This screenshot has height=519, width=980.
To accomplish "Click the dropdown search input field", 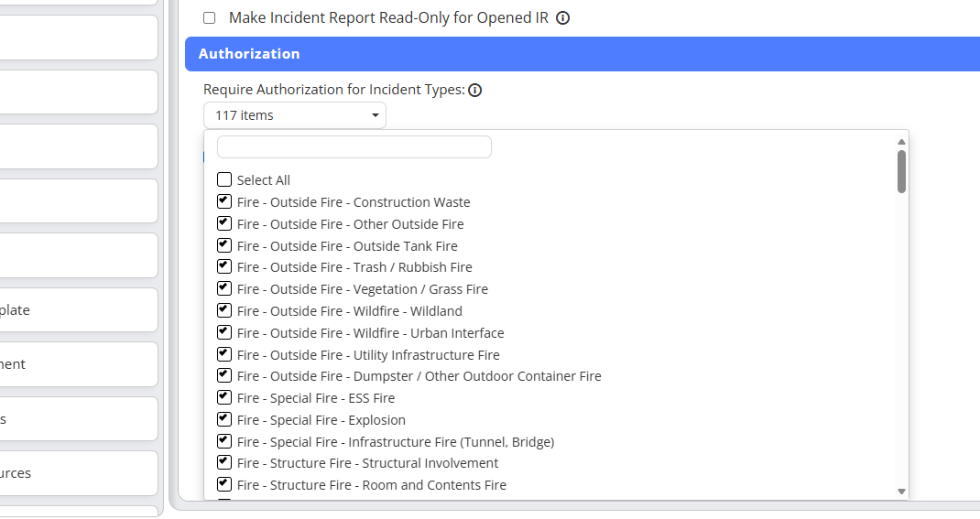I will point(354,147).
